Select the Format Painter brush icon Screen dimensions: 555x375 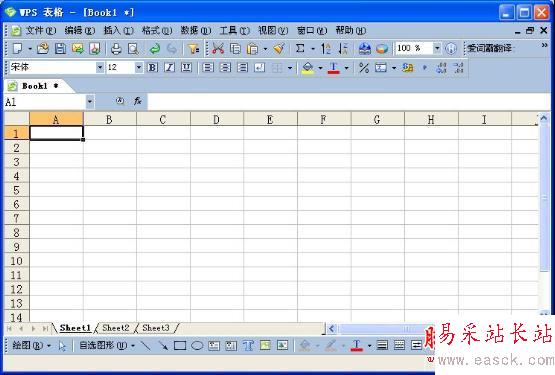(x=279, y=49)
